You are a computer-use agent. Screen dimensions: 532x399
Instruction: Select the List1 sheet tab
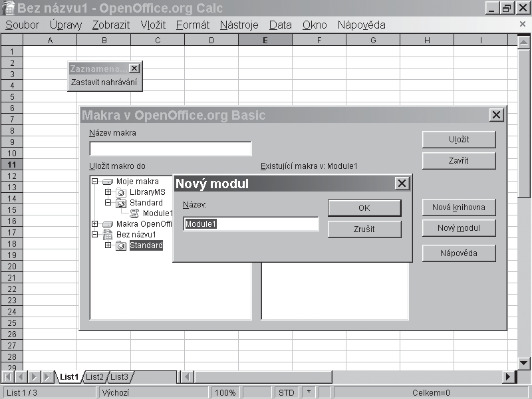69,376
